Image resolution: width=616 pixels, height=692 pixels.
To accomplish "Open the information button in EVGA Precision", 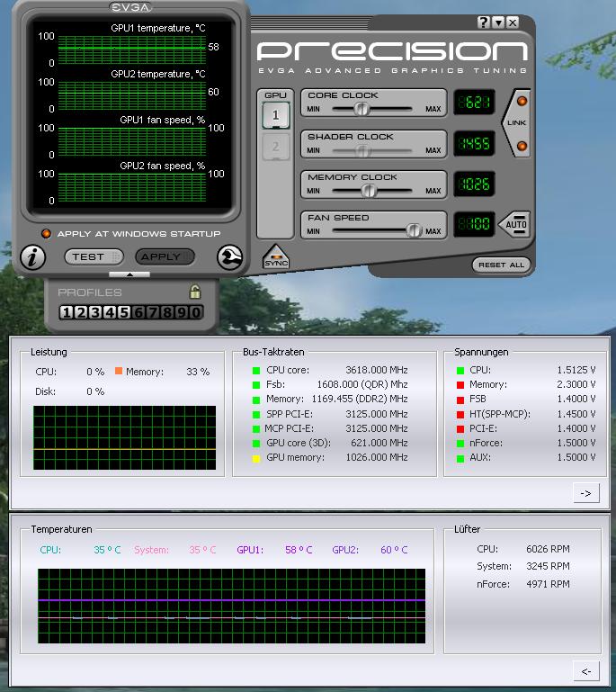I will click(x=32, y=256).
